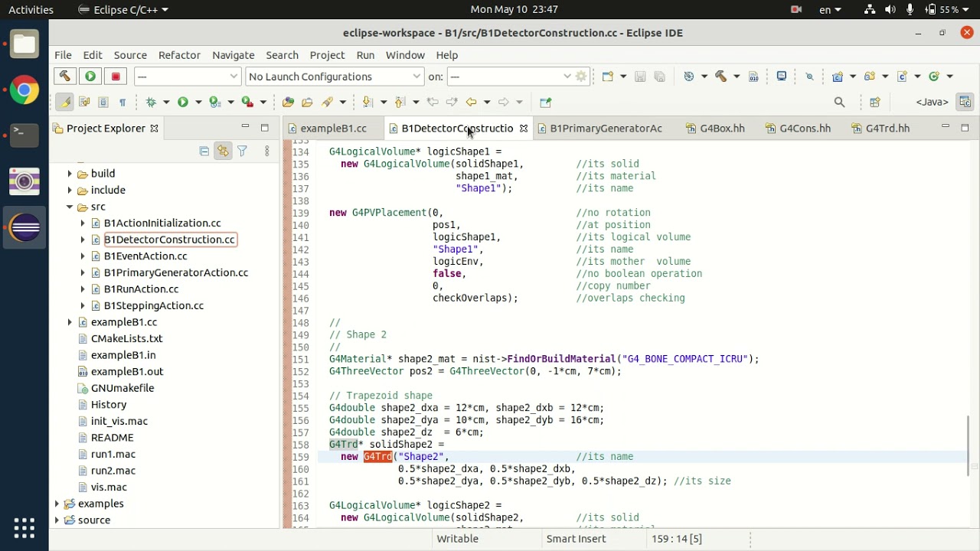This screenshot has width=980, height=551.
Task: Open Project Explorer filter funnel icon
Action: 242,152
